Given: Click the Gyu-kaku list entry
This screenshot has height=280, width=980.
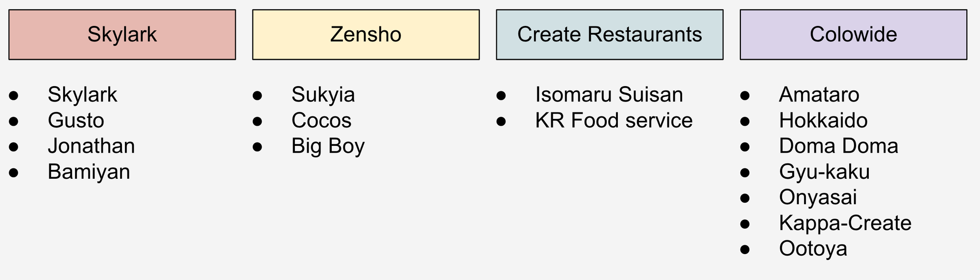Looking at the screenshot, I should (824, 172).
